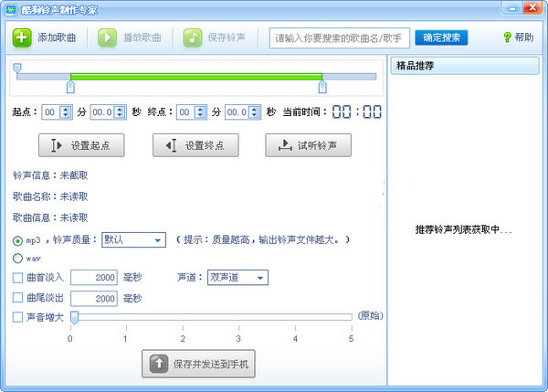This screenshot has height=392, width=548.
Task: Select the mp3 format radio button
Action: pyautogui.click(x=18, y=240)
